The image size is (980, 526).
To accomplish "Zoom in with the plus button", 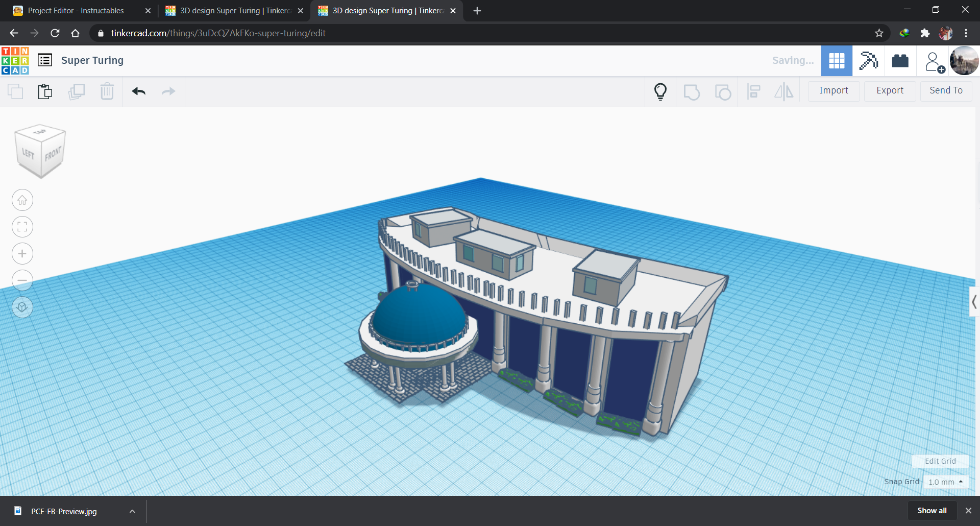I will (22, 253).
